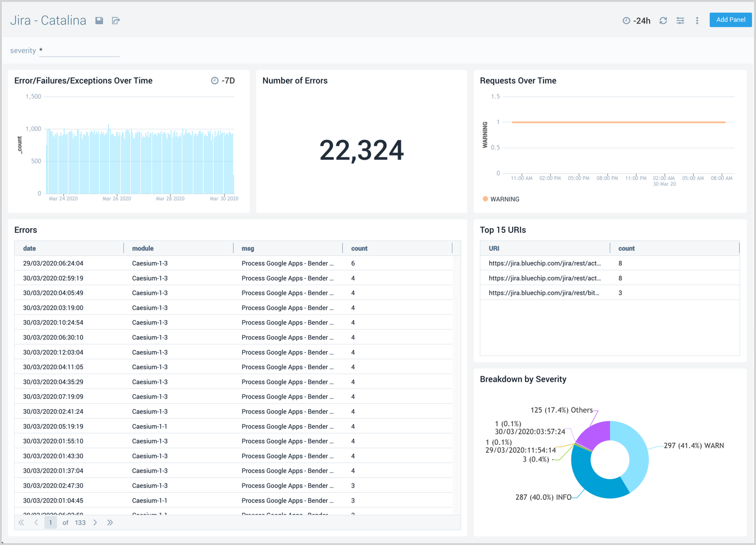Open the dashboard filter settings icon

pos(680,21)
